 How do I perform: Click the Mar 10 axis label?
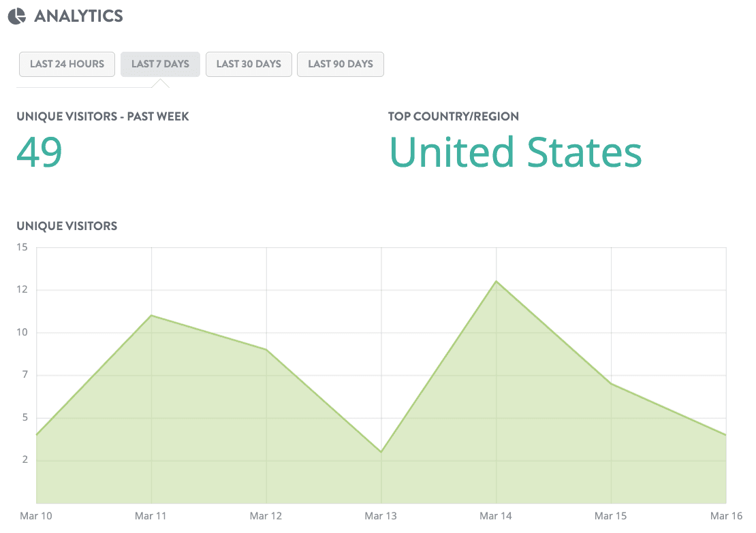pos(35,516)
